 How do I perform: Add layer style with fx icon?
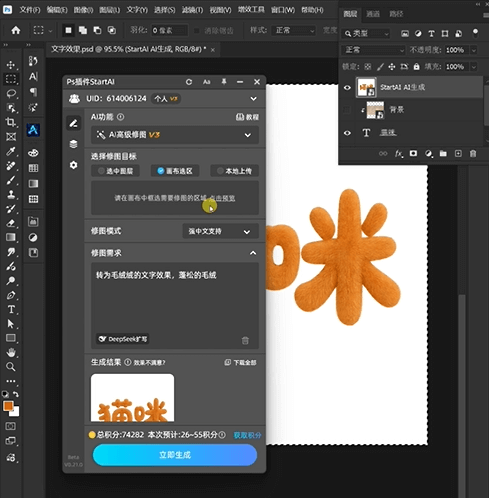point(398,154)
